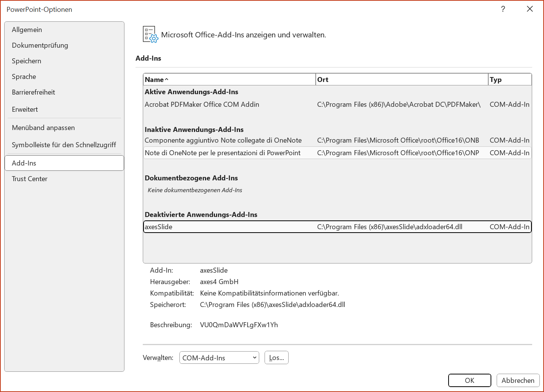Open Symbolleiste für den Schnellzugriff
The image size is (544, 392).
(x=64, y=145)
